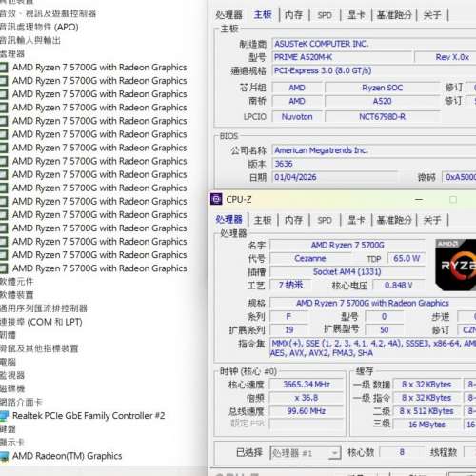Click southbridge value A520
This screenshot has height=476, width=476.
[382, 101]
